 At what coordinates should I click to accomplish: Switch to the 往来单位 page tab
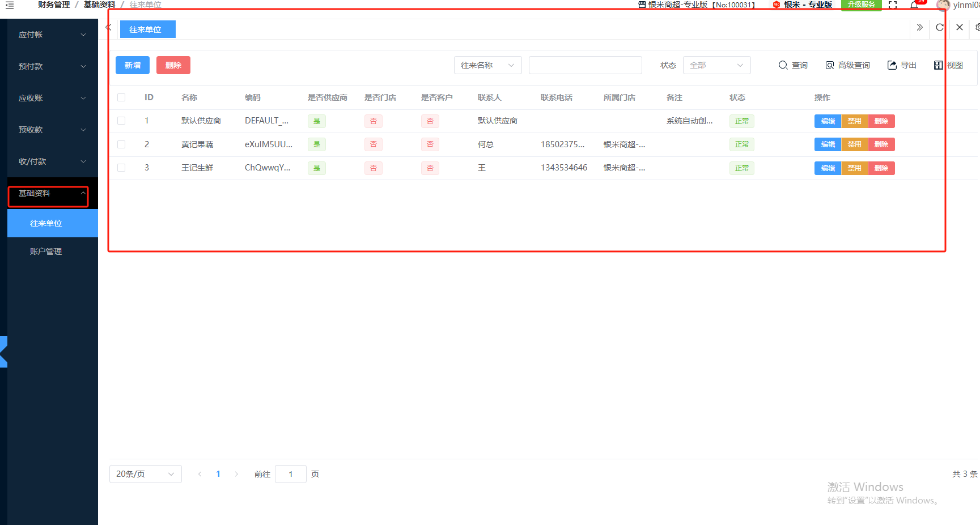pyautogui.click(x=147, y=29)
